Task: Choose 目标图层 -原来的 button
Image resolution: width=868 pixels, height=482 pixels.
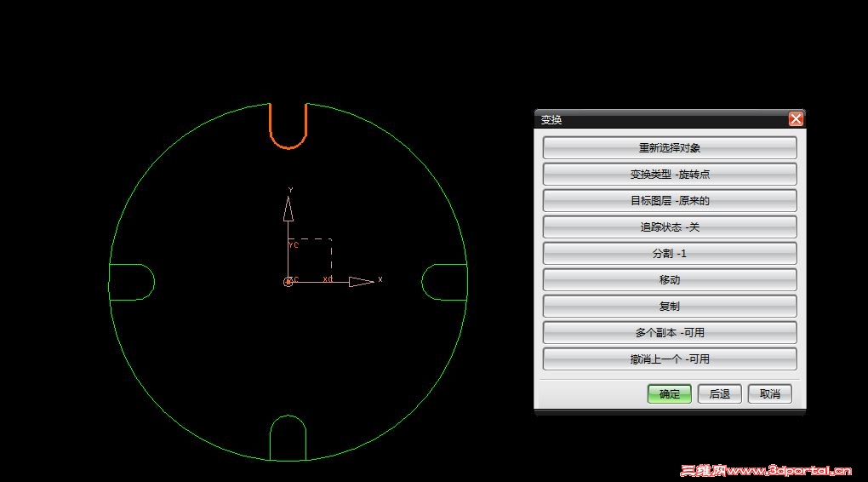Action: [x=669, y=201]
